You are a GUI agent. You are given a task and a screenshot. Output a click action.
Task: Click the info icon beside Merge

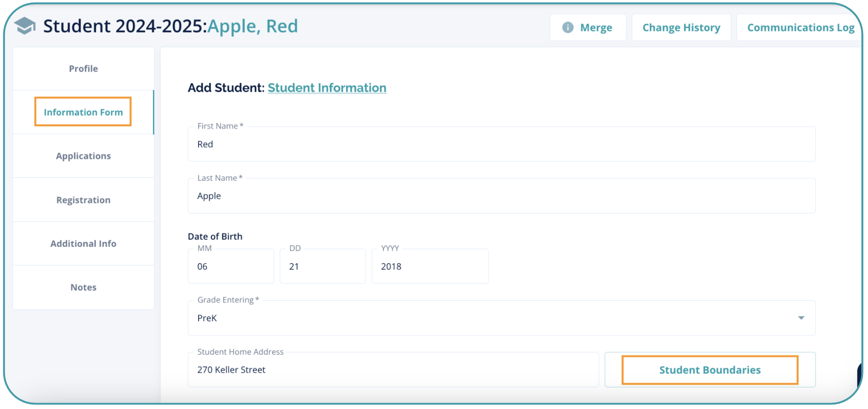[568, 28]
